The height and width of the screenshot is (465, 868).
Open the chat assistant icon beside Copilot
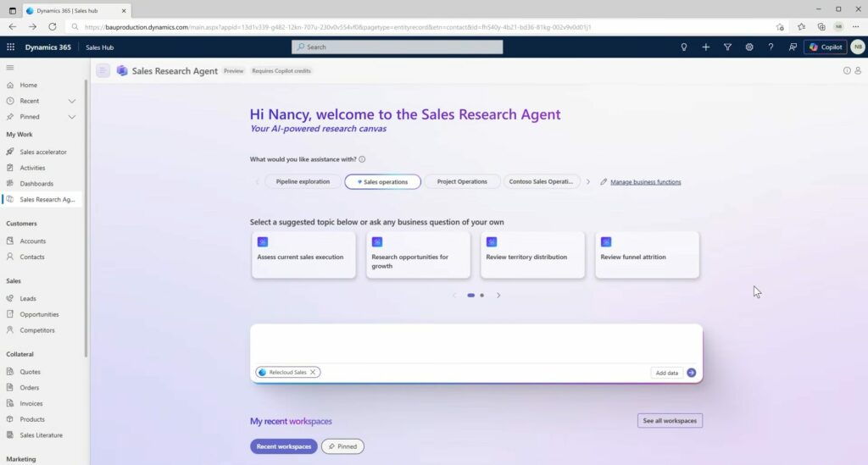pos(793,47)
